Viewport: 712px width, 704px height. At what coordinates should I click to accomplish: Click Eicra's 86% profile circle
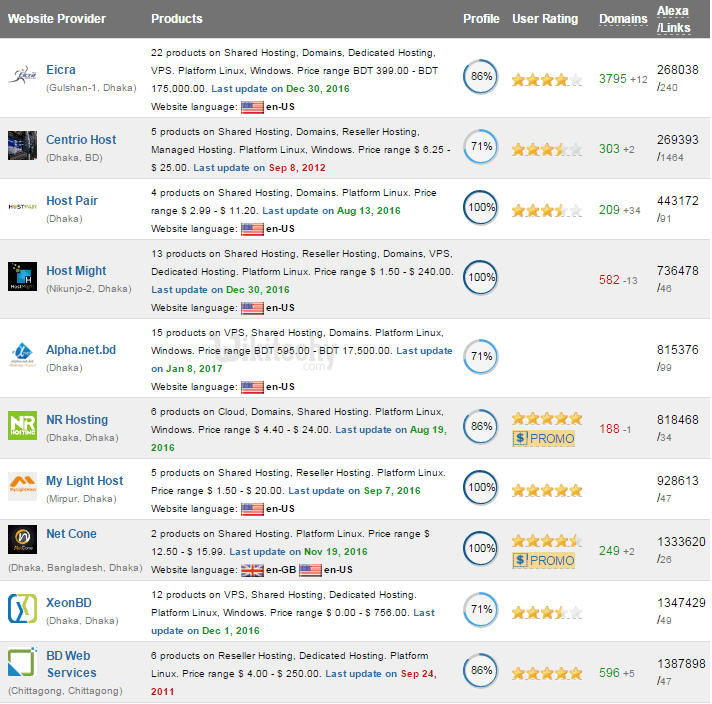tap(481, 76)
